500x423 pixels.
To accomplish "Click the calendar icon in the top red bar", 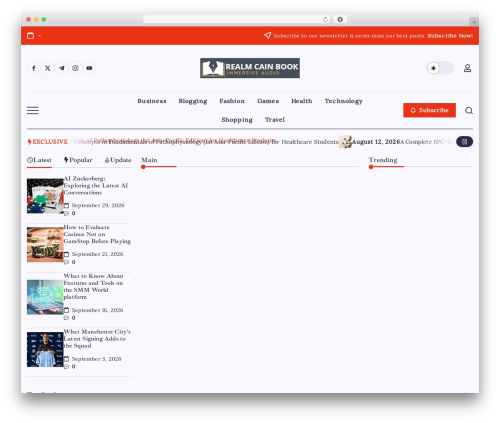I will point(30,36).
